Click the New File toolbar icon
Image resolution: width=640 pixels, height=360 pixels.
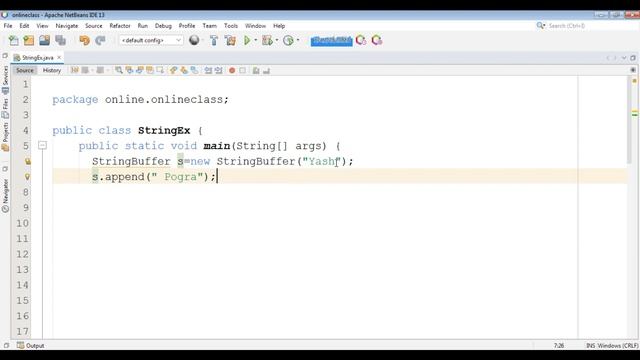tap(13, 40)
